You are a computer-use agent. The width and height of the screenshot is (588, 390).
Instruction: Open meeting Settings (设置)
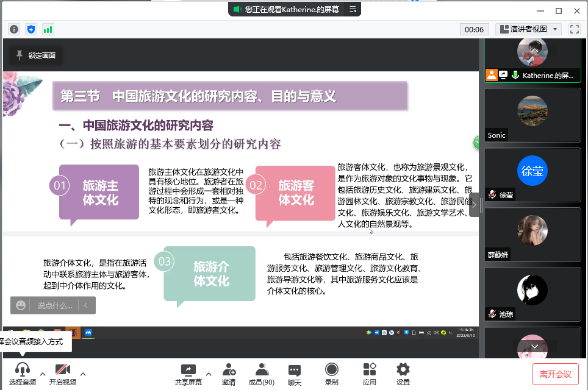click(403, 374)
